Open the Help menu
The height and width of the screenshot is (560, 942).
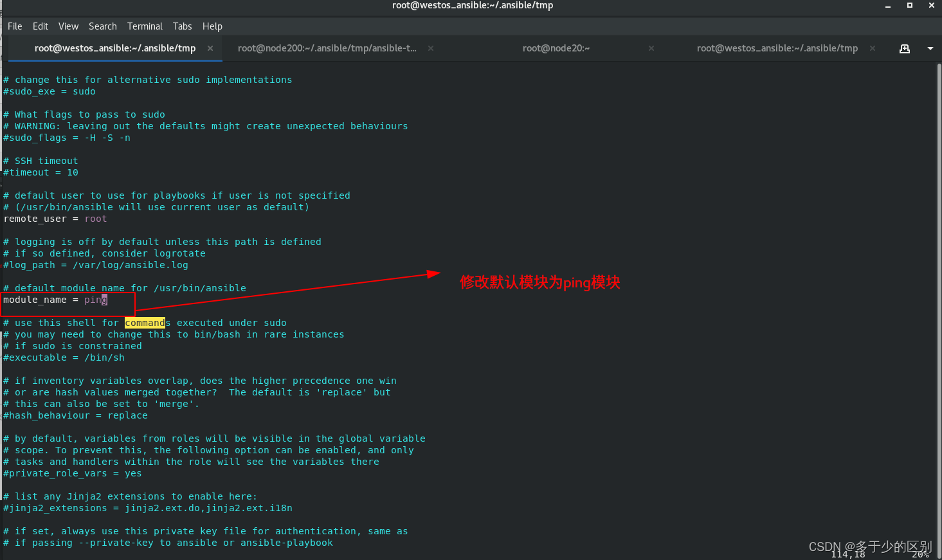click(212, 26)
